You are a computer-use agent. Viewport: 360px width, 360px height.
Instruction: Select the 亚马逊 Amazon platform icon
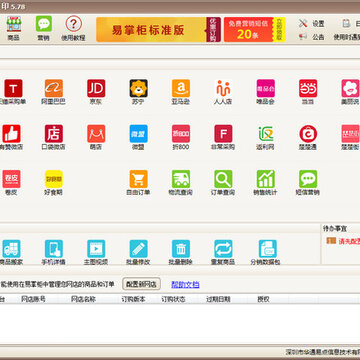tap(181, 88)
